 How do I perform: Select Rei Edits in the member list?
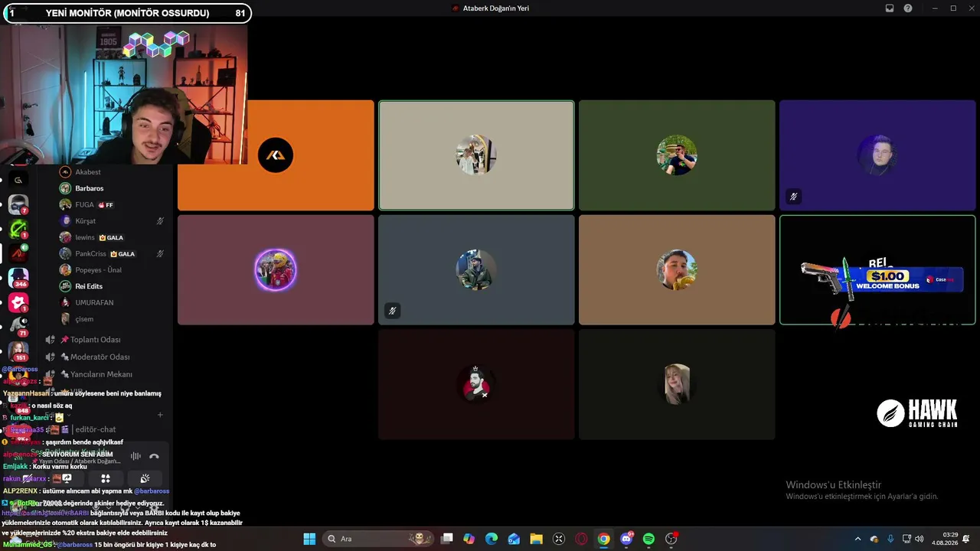coord(112,286)
